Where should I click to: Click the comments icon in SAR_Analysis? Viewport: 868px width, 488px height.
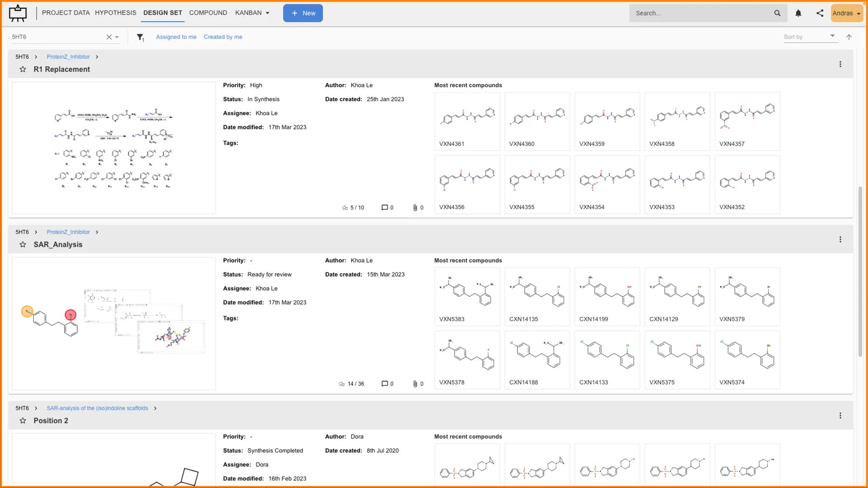pos(385,384)
